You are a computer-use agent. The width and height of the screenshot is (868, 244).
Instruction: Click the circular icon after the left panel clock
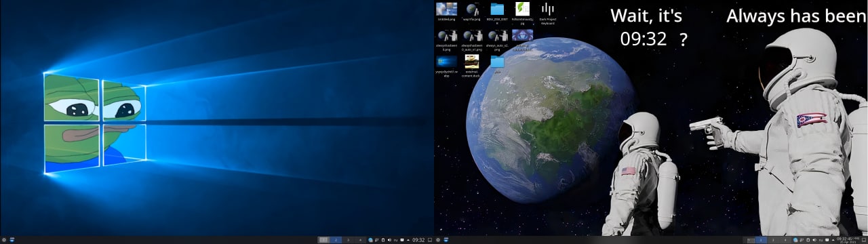tap(438, 240)
